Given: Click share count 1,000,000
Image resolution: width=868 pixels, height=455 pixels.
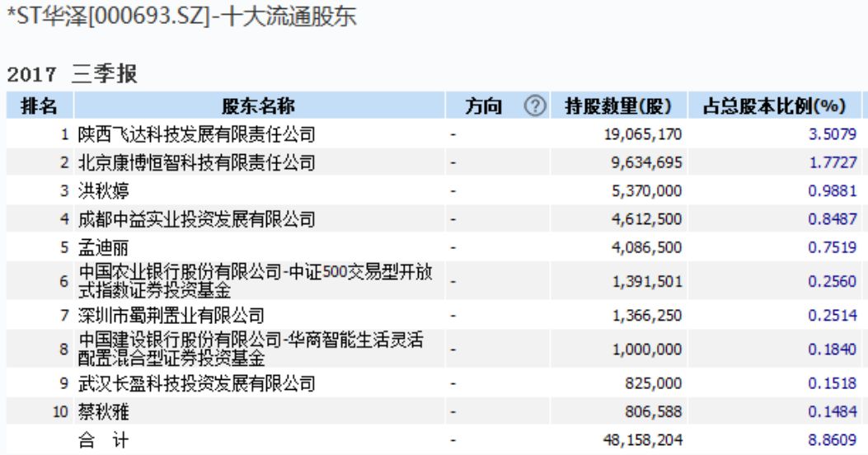Looking at the screenshot, I should pyautogui.click(x=646, y=349).
